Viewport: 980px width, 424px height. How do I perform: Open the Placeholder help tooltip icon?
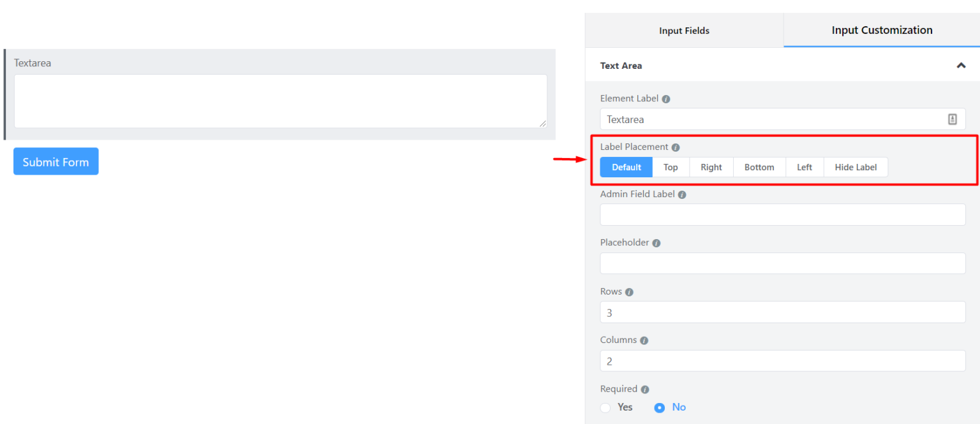656,242
